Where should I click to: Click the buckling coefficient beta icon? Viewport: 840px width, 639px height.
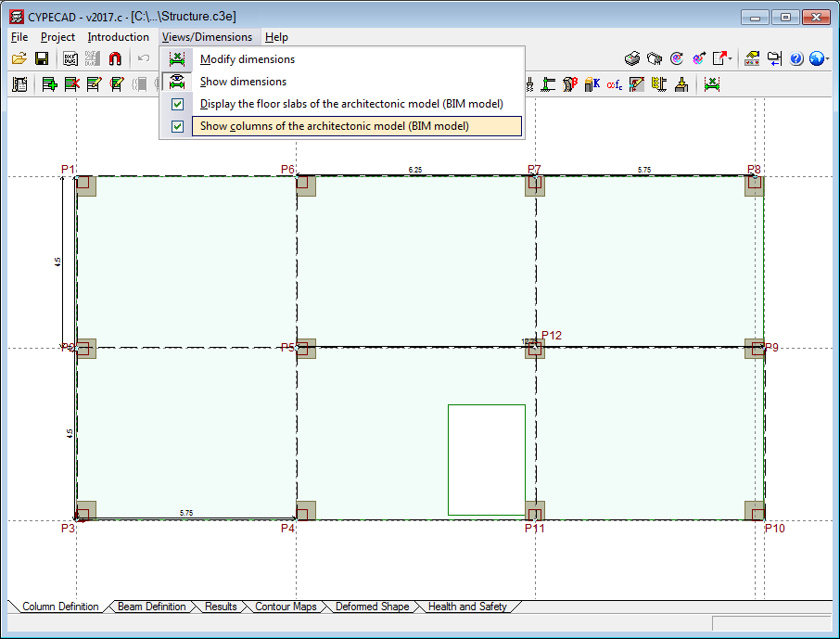[569, 84]
